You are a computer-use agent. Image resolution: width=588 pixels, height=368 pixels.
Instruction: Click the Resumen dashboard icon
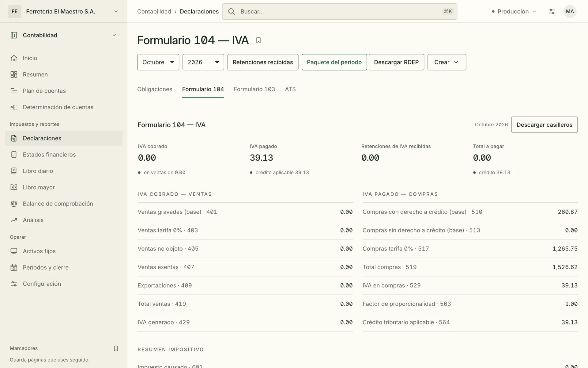[14, 75]
